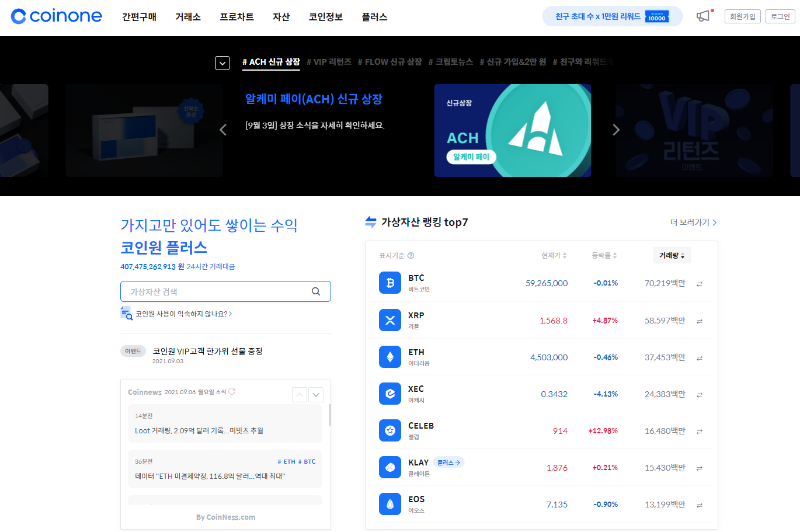
Task: Open 코인원 사용이 익숙하지 않나요? link
Action: click(184, 314)
